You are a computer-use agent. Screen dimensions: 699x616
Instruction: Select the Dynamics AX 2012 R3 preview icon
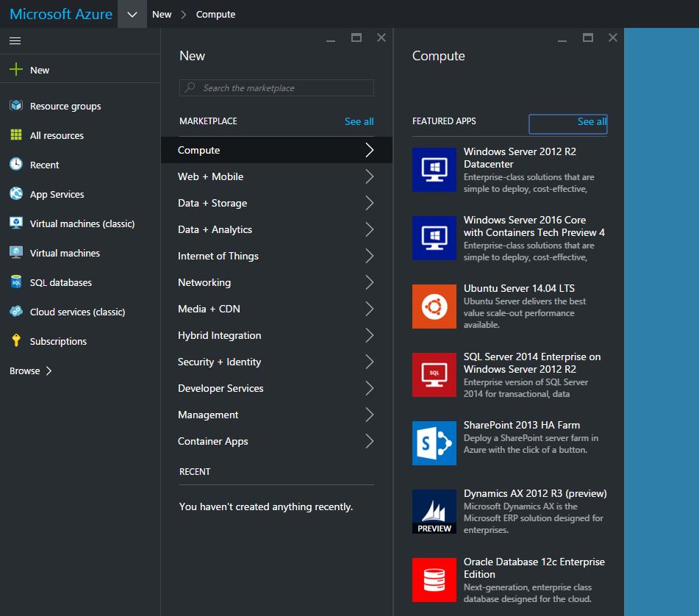(x=434, y=512)
